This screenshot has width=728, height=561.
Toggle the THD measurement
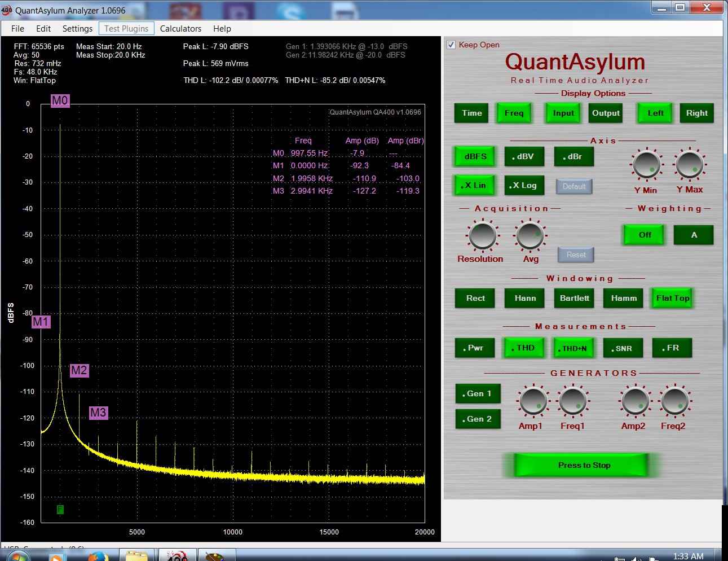click(x=524, y=348)
